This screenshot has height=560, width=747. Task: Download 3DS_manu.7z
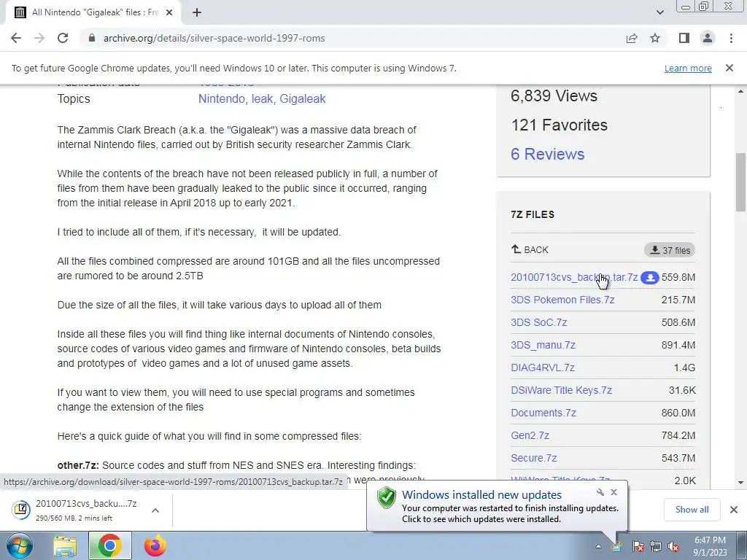point(543,345)
